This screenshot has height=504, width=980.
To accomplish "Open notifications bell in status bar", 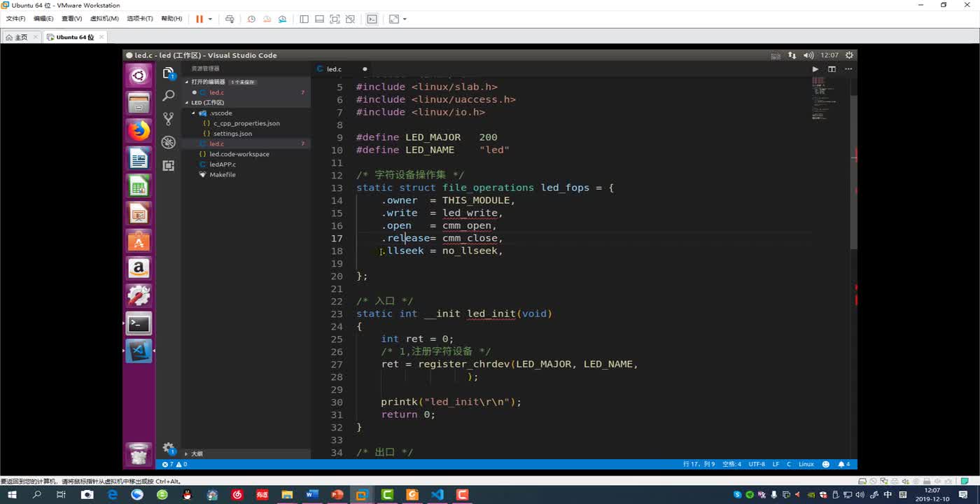I will point(843,464).
